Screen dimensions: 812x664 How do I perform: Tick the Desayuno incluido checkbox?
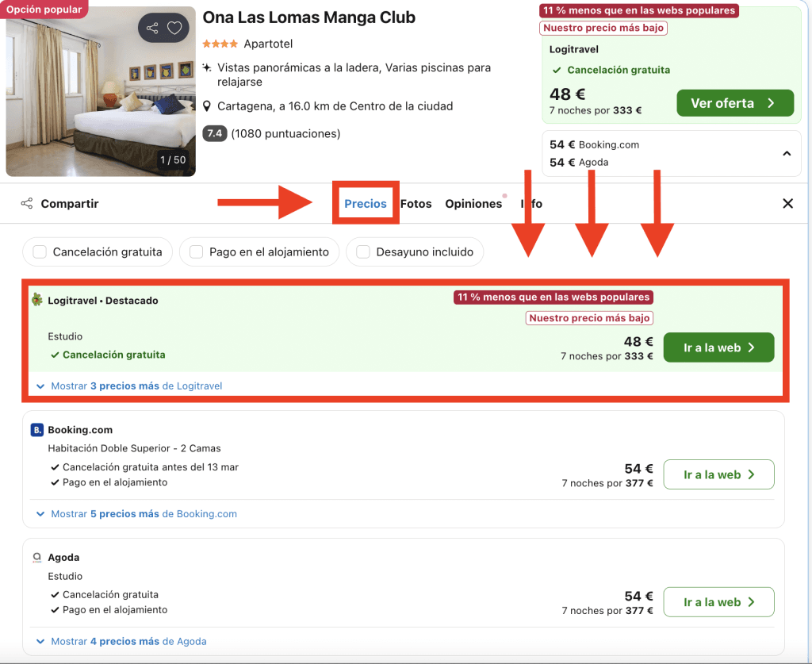point(363,252)
